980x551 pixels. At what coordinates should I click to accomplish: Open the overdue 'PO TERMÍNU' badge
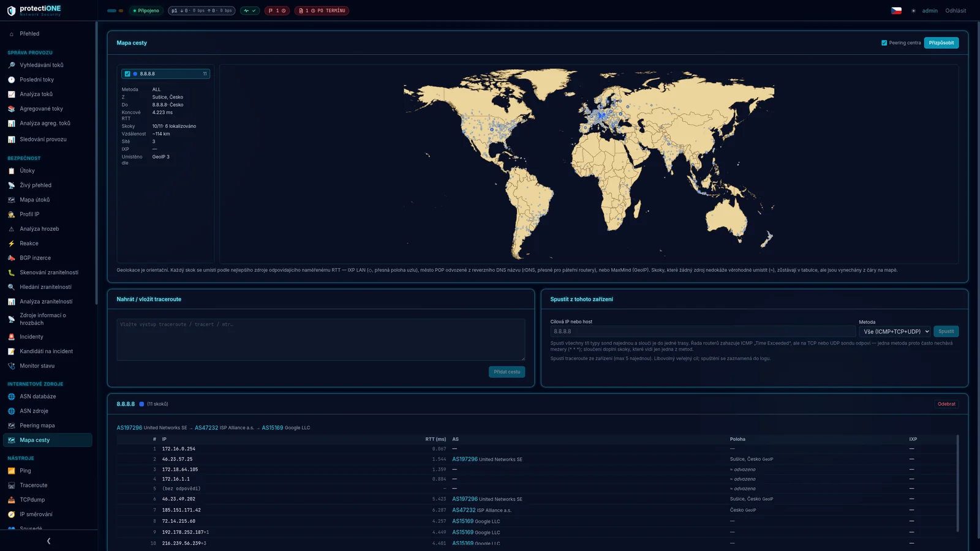322,10
